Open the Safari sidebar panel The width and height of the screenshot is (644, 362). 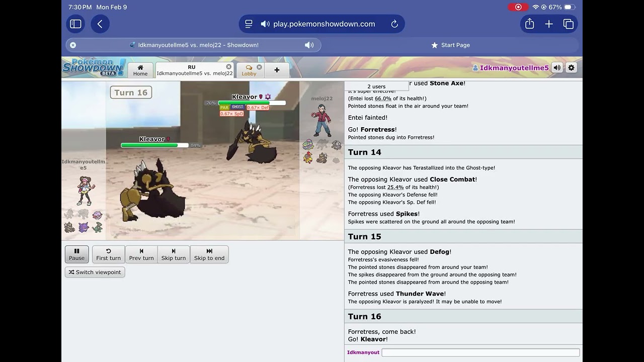pyautogui.click(x=75, y=24)
